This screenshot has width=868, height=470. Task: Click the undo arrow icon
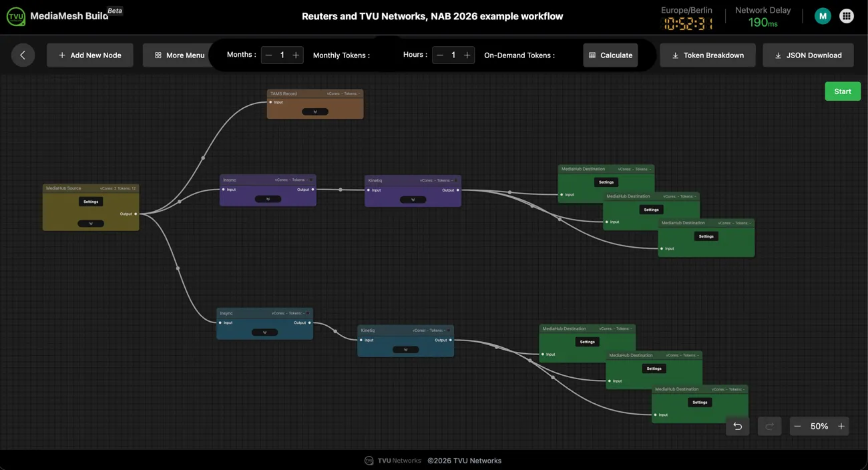pyautogui.click(x=737, y=427)
